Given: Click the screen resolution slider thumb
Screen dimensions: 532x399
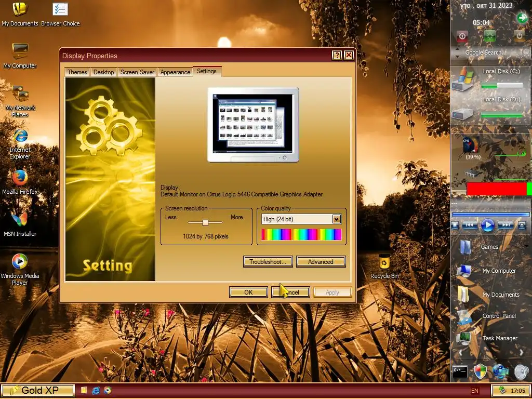Looking at the screenshot, I should [205, 222].
